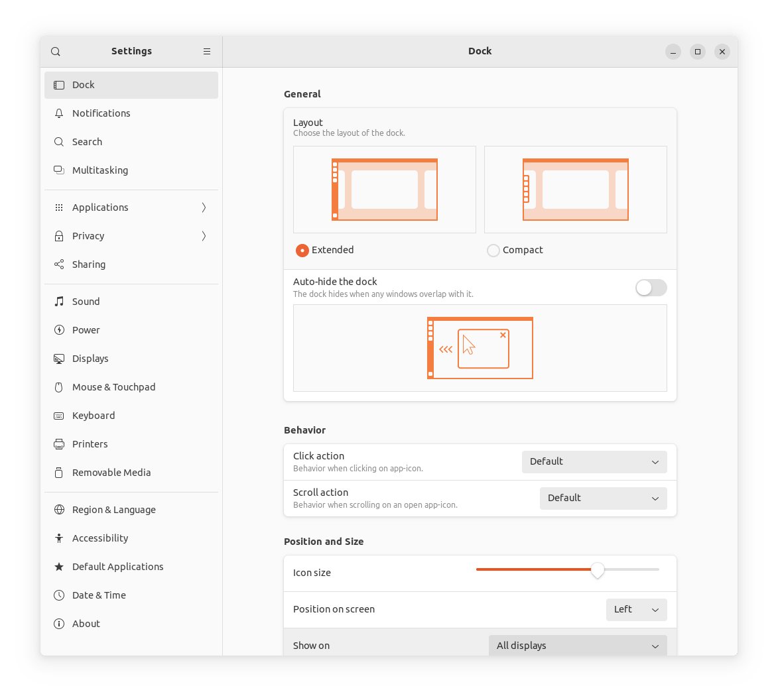Screen dimensions: 778x700
Task: Select the Search magnifier icon in sidebar
Action: pos(58,141)
